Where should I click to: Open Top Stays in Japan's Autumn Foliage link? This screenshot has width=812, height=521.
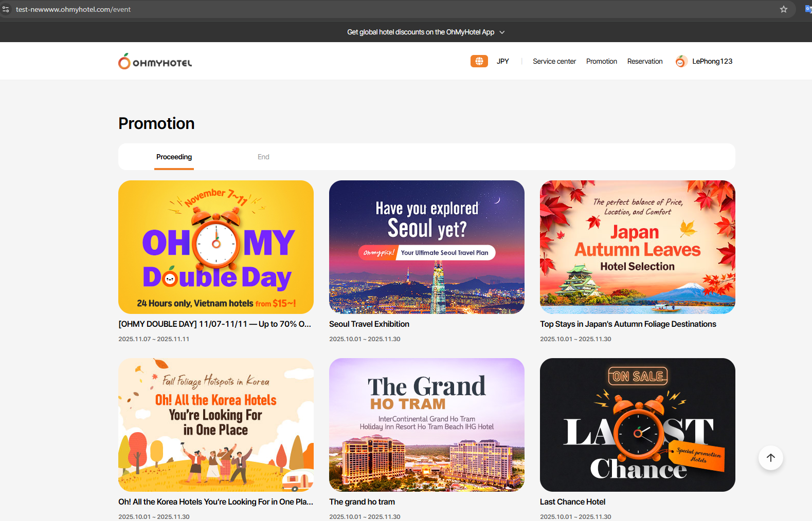tap(628, 324)
